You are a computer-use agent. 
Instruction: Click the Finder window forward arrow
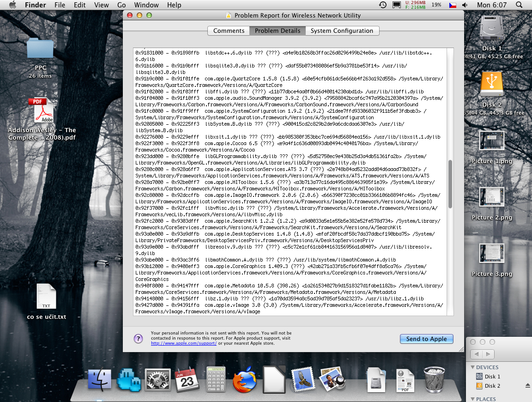488,354
